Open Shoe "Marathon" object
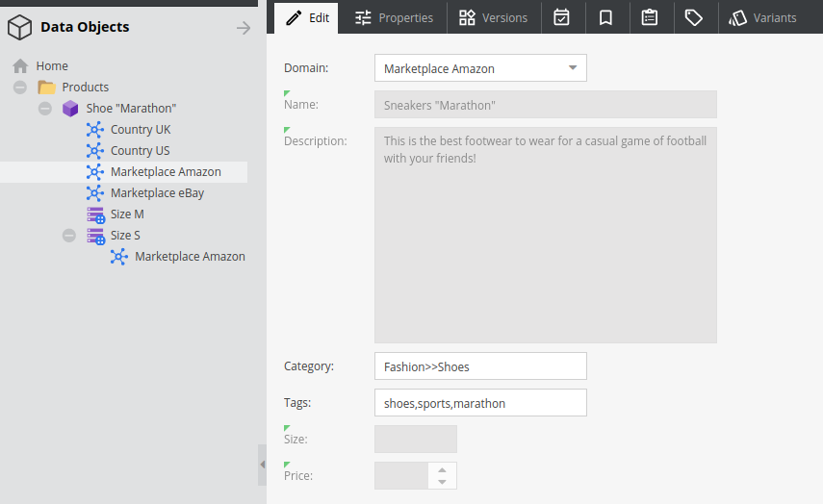This screenshot has height=504, width=823. (131, 109)
